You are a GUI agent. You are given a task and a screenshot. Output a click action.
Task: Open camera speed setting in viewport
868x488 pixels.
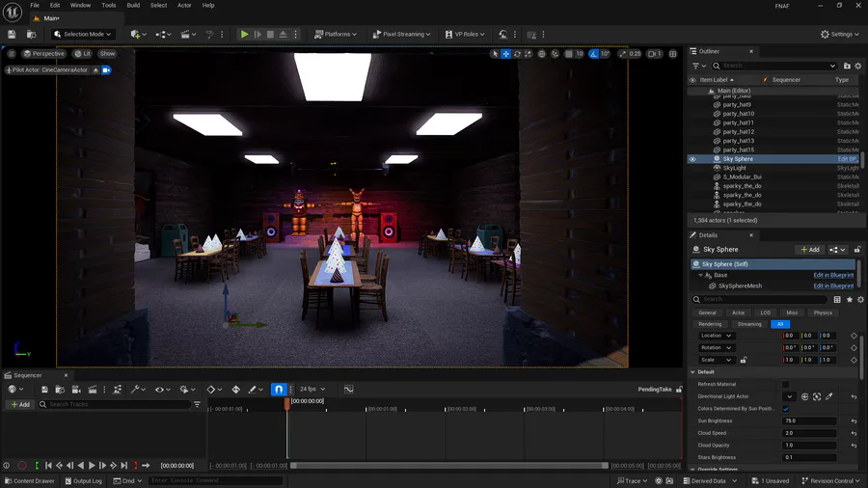pyautogui.click(x=655, y=54)
